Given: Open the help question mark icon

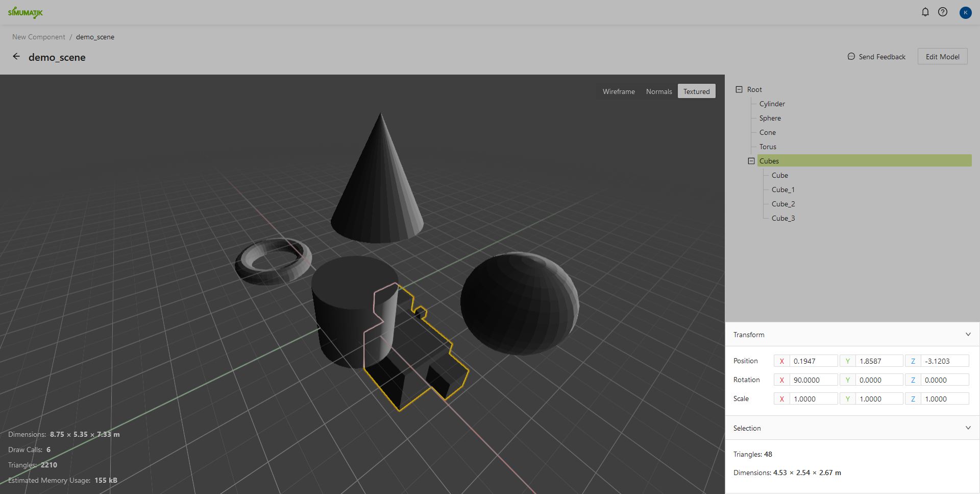Looking at the screenshot, I should coord(942,12).
